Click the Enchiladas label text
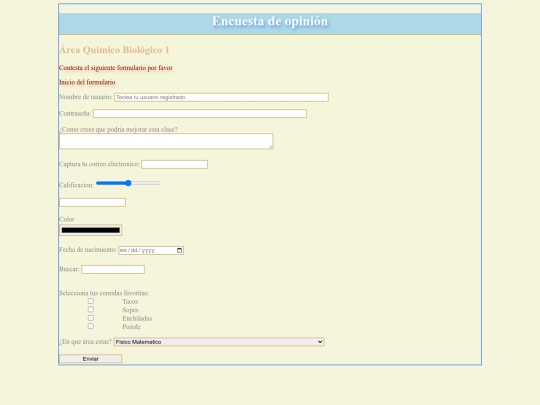540x405 pixels. [137, 318]
